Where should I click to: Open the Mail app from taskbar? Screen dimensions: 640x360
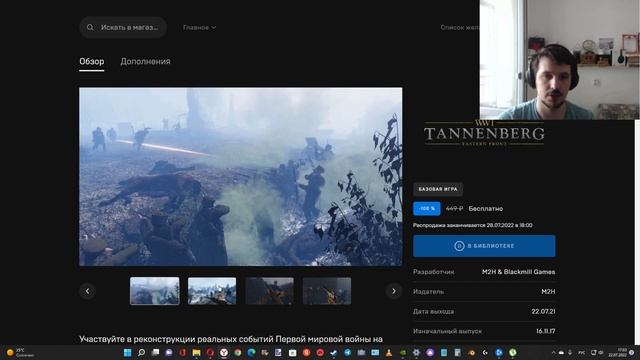tap(375, 352)
